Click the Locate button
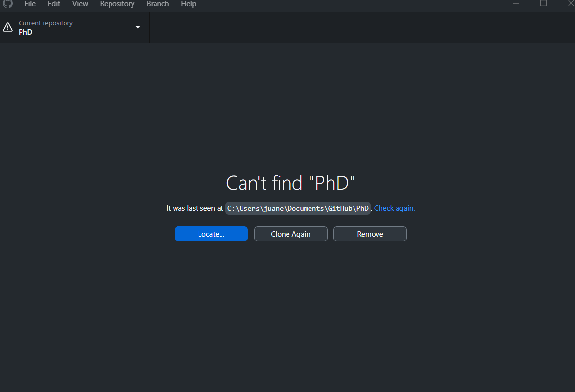The image size is (575, 392). pyautogui.click(x=211, y=234)
